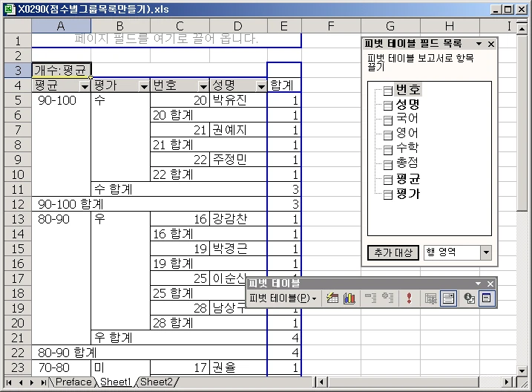Screen dimensions: 532x392
Task: Open the Chart Wizard icon
Action: click(x=349, y=298)
